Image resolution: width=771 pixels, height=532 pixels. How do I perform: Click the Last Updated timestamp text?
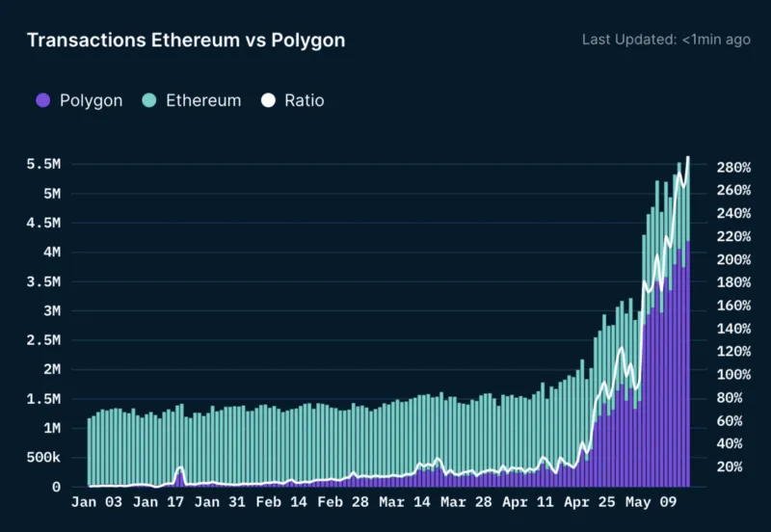[x=666, y=40]
